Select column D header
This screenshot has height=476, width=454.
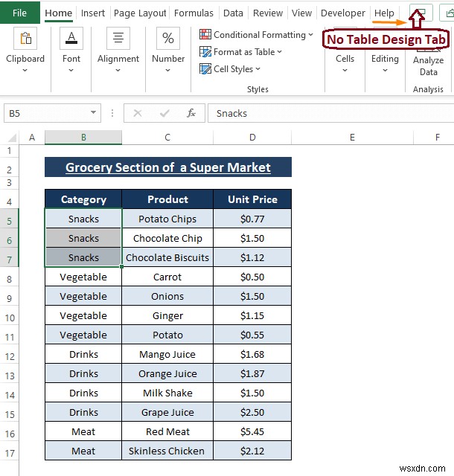[x=252, y=138]
